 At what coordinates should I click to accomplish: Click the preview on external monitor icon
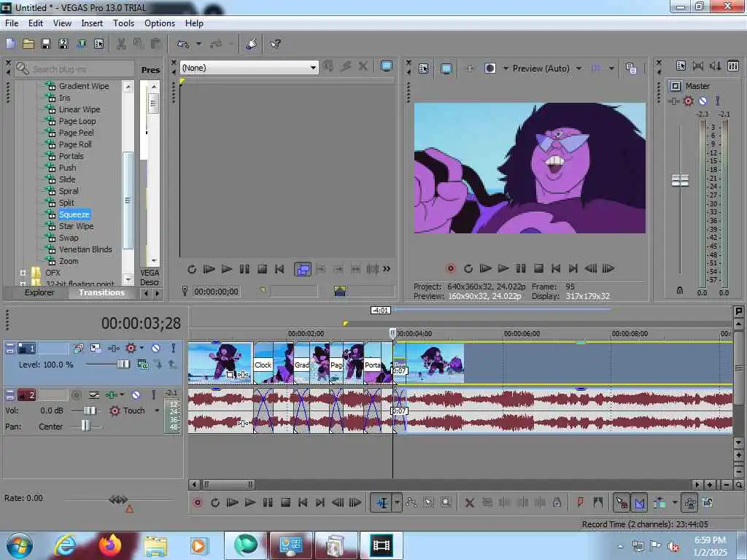(446, 69)
